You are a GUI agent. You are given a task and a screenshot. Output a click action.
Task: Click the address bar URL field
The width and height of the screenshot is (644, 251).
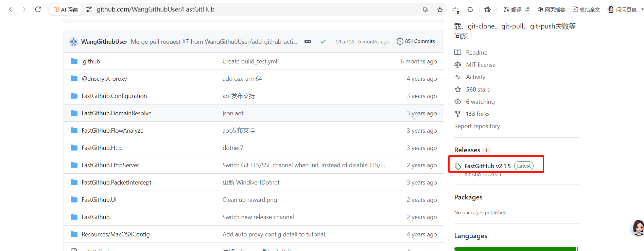pos(238,9)
